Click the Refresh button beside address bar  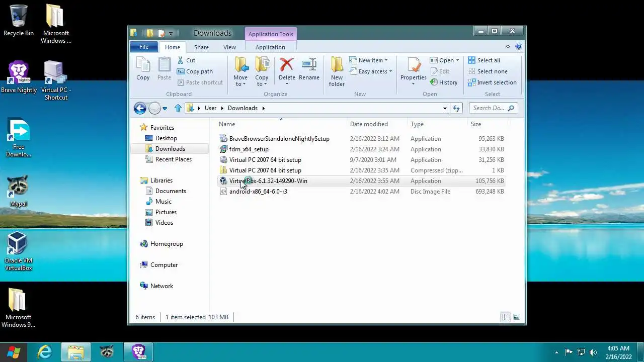pos(456,108)
